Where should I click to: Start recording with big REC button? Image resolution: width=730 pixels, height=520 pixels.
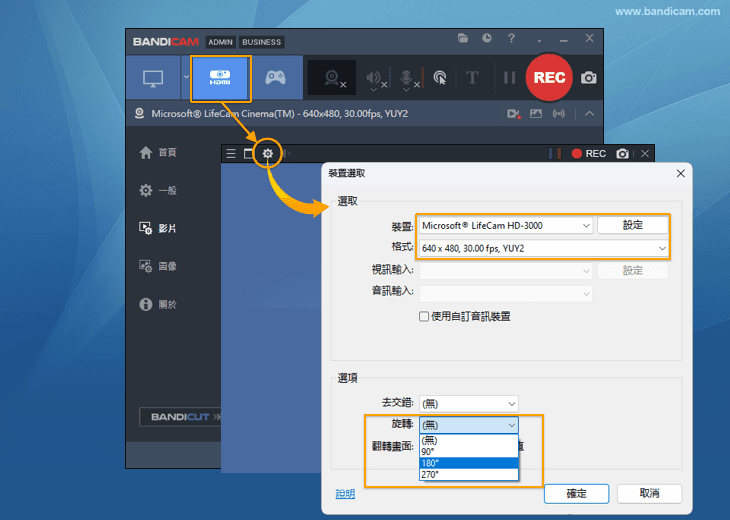click(549, 78)
